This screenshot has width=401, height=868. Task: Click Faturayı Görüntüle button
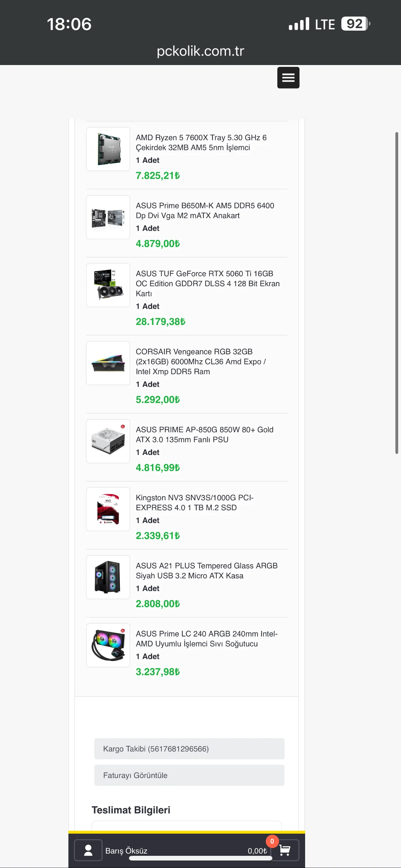(x=189, y=775)
